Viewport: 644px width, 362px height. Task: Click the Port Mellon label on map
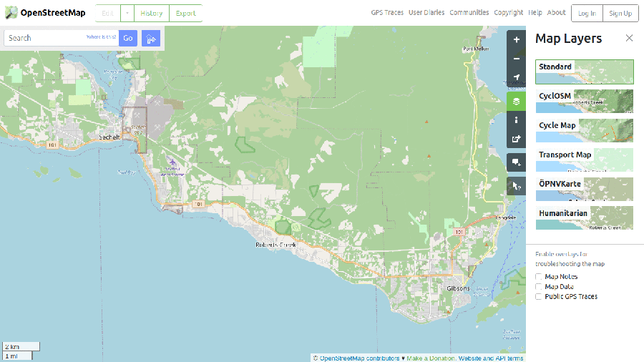coord(476,49)
